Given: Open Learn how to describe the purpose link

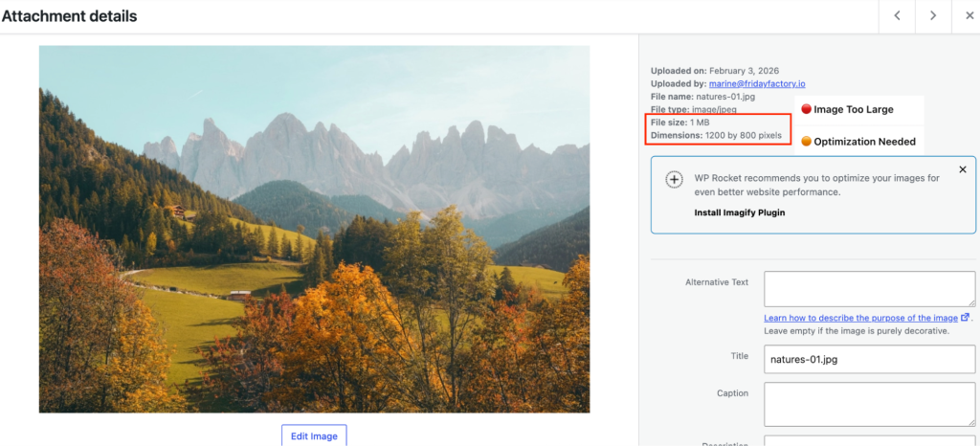Looking at the screenshot, I should (x=861, y=318).
